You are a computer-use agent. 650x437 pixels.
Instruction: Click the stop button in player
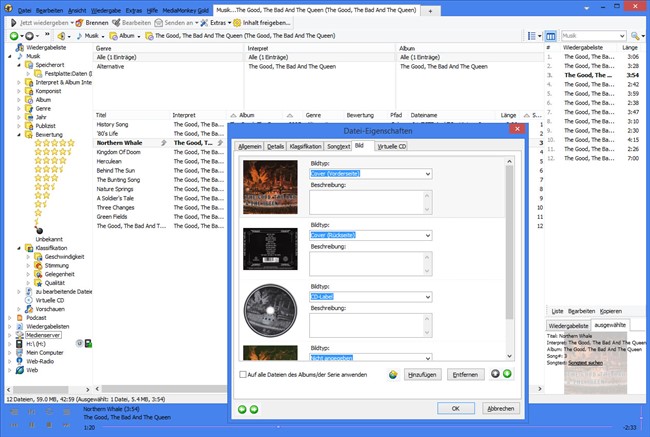(x=49, y=425)
